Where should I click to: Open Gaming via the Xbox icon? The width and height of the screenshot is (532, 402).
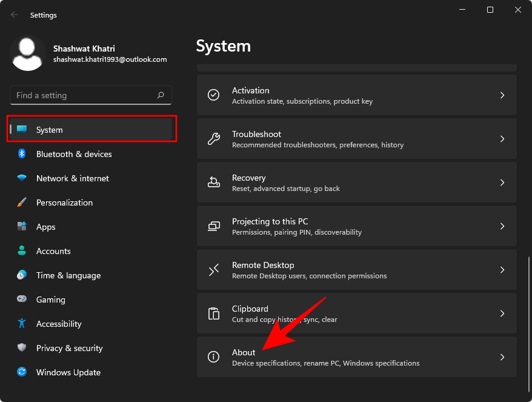[x=21, y=300]
